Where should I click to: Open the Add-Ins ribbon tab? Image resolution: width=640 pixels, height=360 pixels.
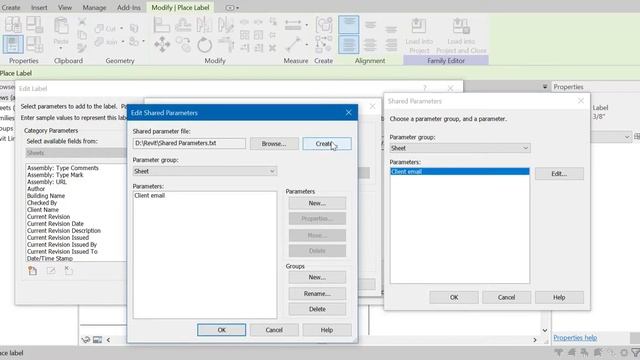click(129, 7)
